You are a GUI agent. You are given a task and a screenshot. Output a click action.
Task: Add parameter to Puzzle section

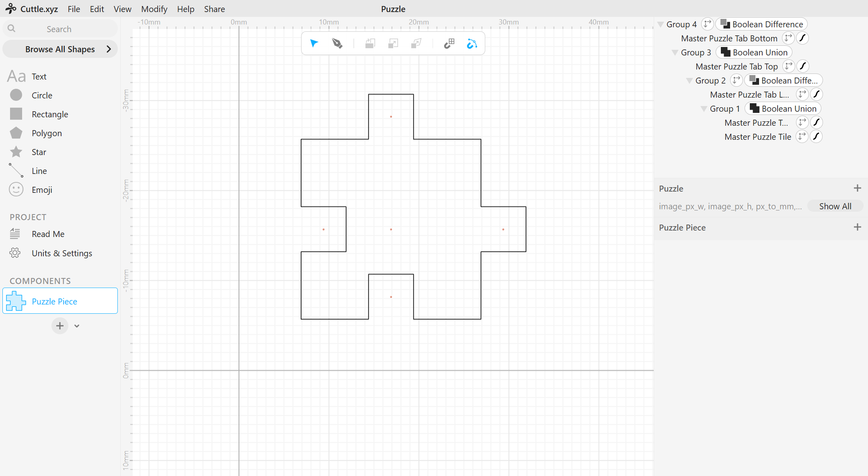(858, 188)
